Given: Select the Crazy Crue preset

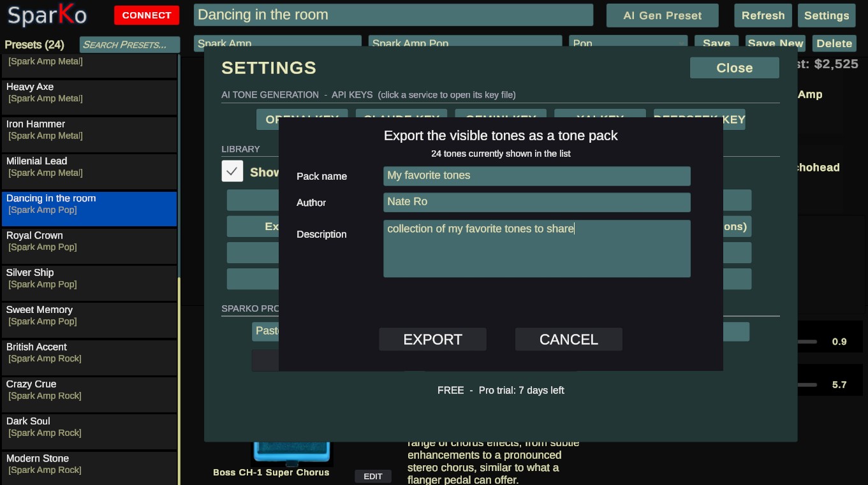Looking at the screenshot, I should [89, 395].
